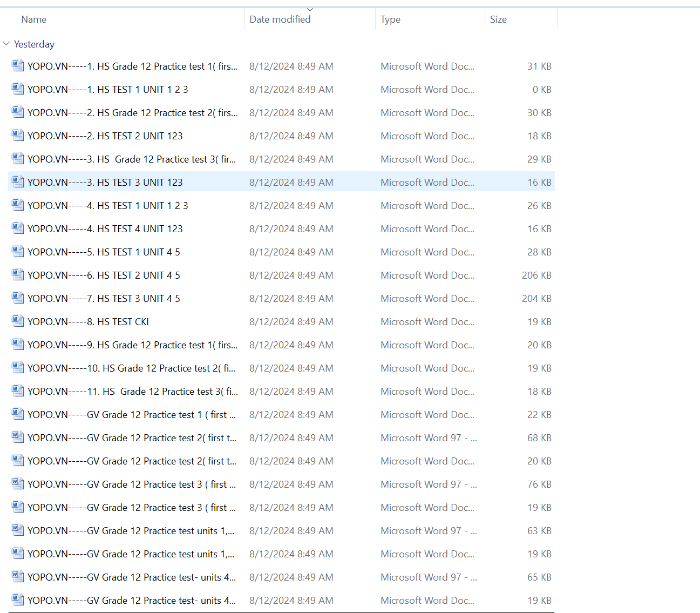Click Word icon beside '6. HS TEST 2 UNIT 4 5'
The height and width of the screenshot is (613, 700).
18,275
